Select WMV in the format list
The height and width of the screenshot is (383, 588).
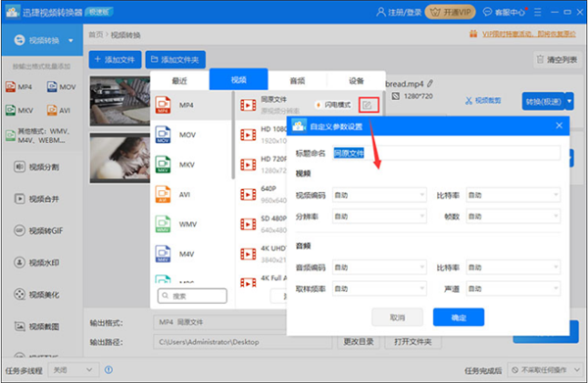point(191,224)
